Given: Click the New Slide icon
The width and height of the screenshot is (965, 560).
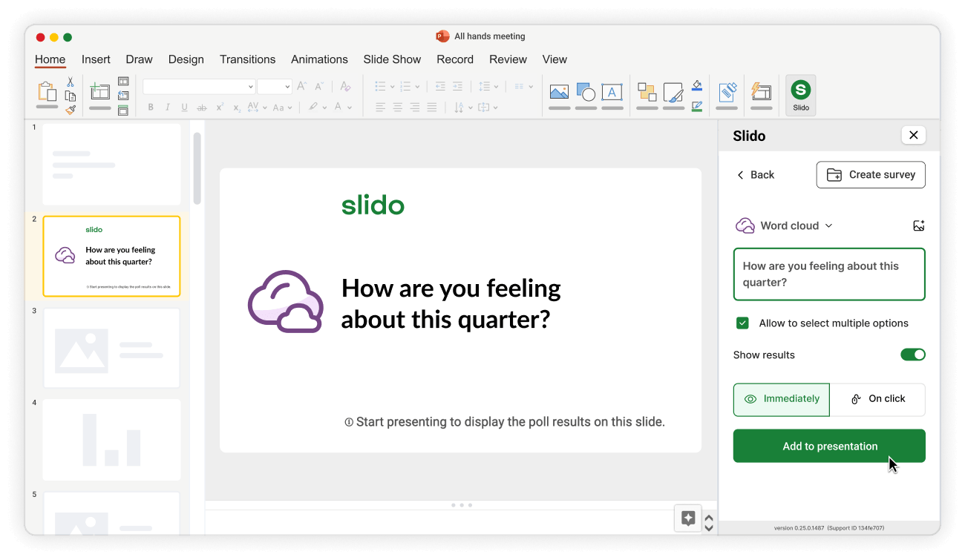Looking at the screenshot, I should pos(99,91).
